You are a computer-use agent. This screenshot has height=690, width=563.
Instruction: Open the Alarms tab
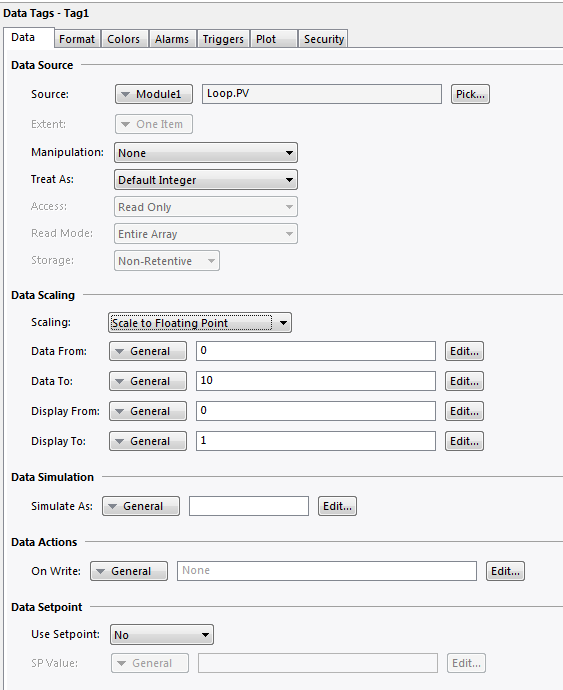point(172,39)
